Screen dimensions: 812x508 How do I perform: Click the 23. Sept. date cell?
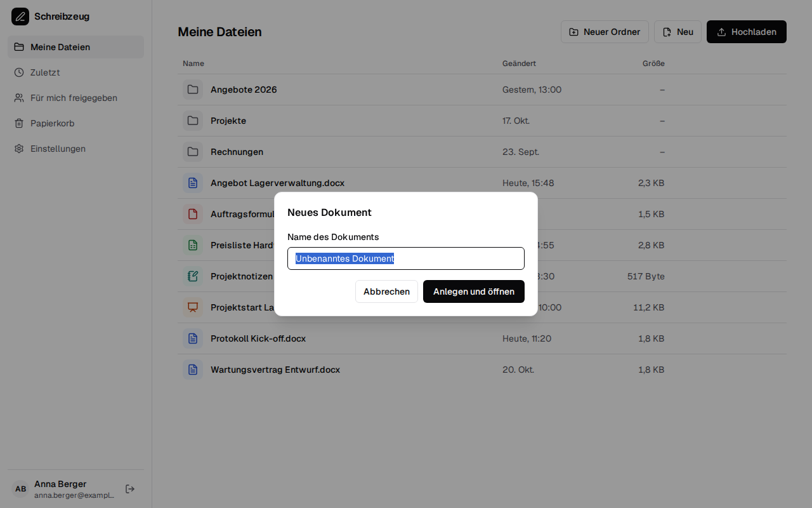click(521, 152)
